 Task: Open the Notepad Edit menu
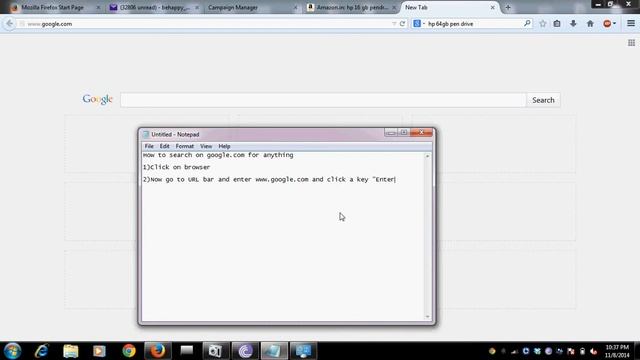pyautogui.click(x=164, y=146)
